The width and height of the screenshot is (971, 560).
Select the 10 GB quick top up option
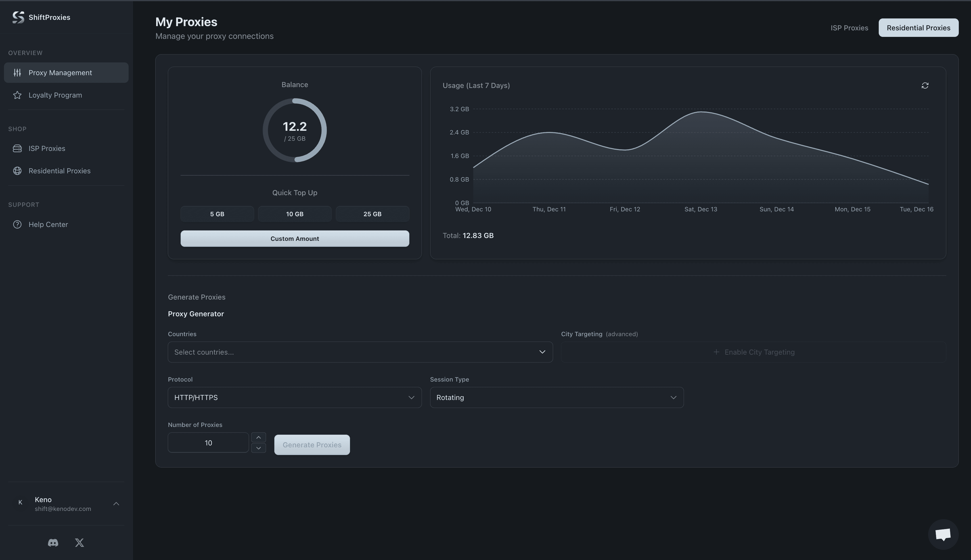pos(294,214)
